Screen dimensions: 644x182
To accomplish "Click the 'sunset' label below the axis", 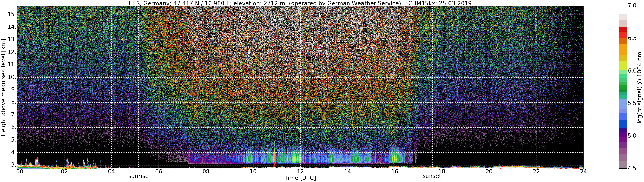I will (432, 176).
